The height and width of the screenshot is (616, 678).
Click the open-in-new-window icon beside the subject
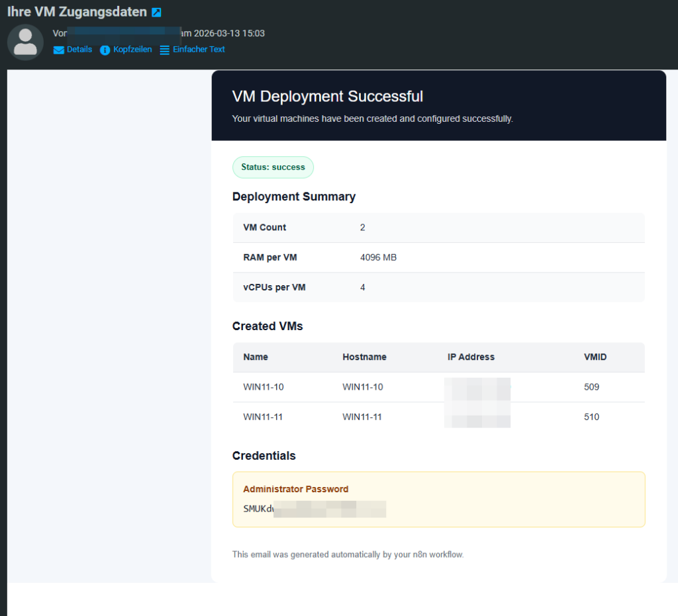(156, 13)
